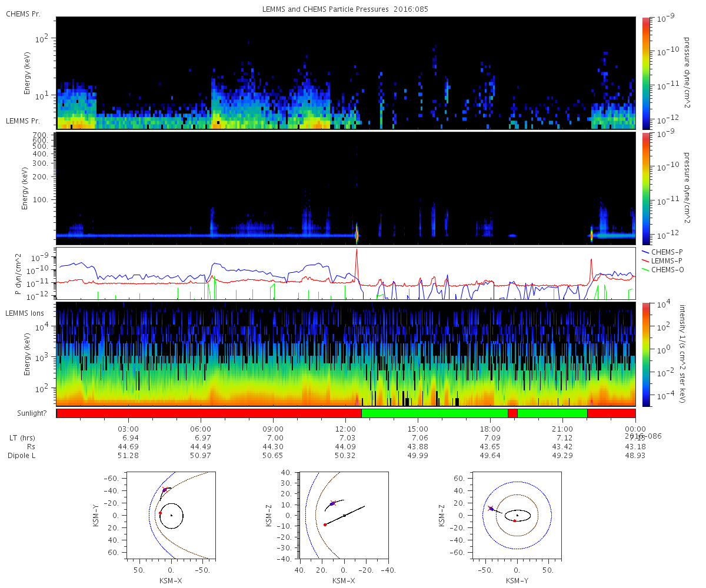Screen dimensions: 706x588
Task: Click the large red LEMMS-P pressure spike near 12:30
Action: tap(357, 259)
